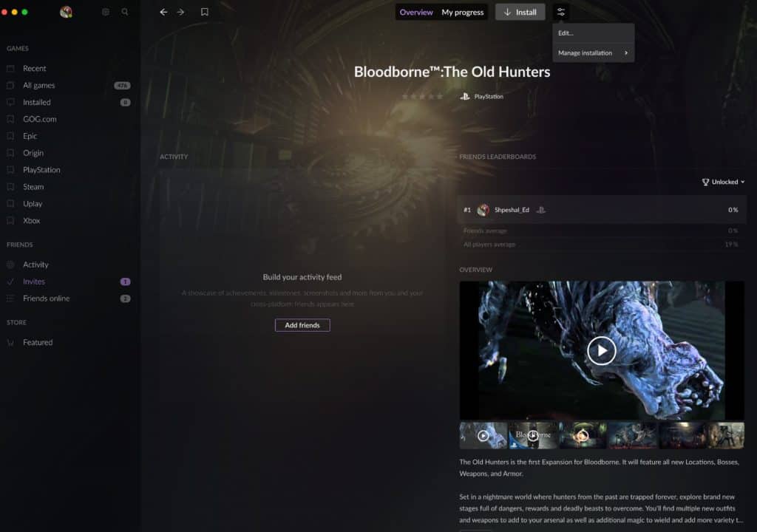Click the Add friends button

click(302, 325)
